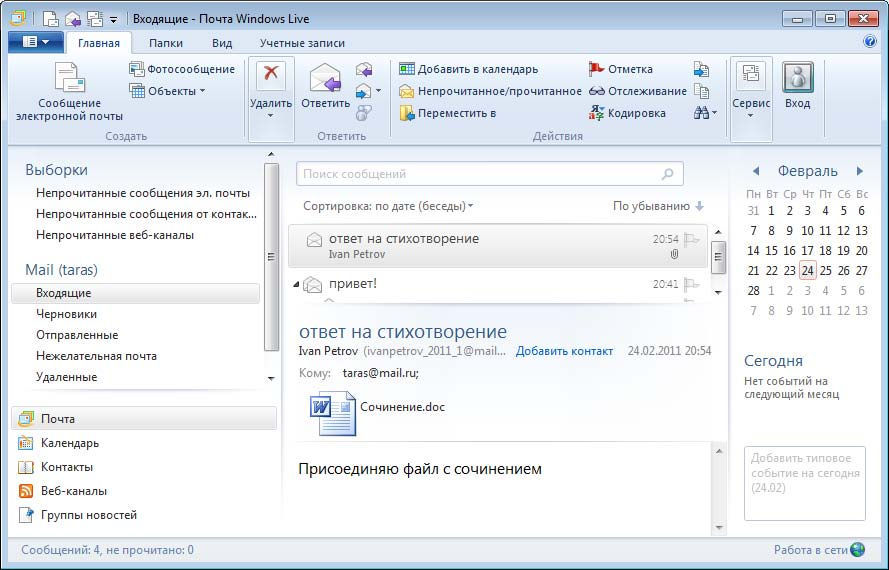The width and height of the screenshot is (889, 570).
Task: Go to previous month in the calendar
Action: [755, 171]
